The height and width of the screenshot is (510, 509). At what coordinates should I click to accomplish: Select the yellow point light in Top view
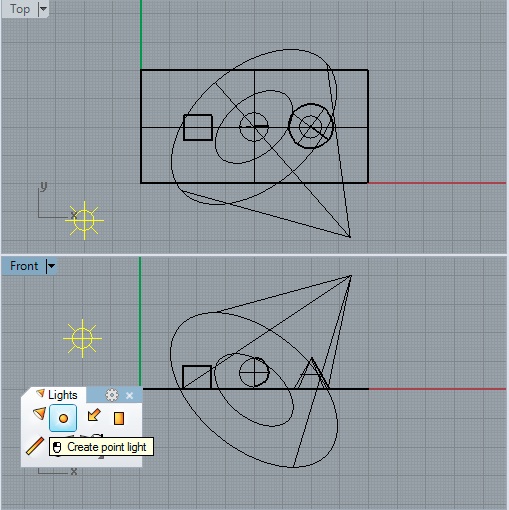(84, 220)
